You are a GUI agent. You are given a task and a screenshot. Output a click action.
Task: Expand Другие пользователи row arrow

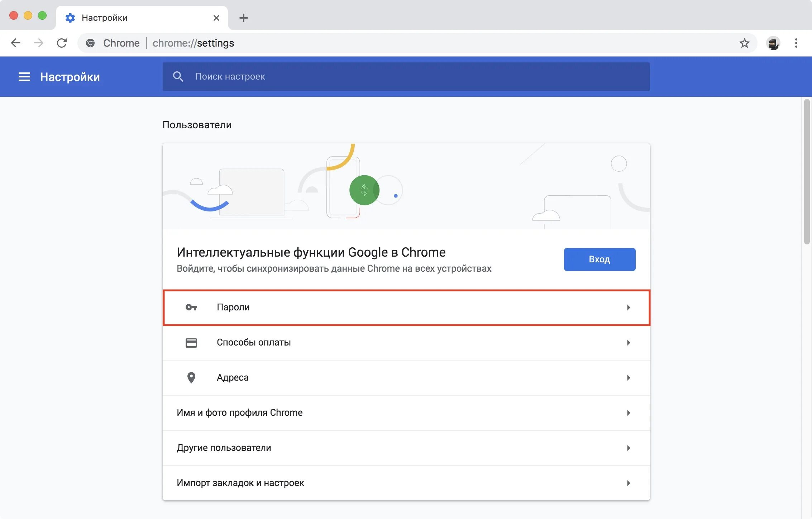(628, 448)
